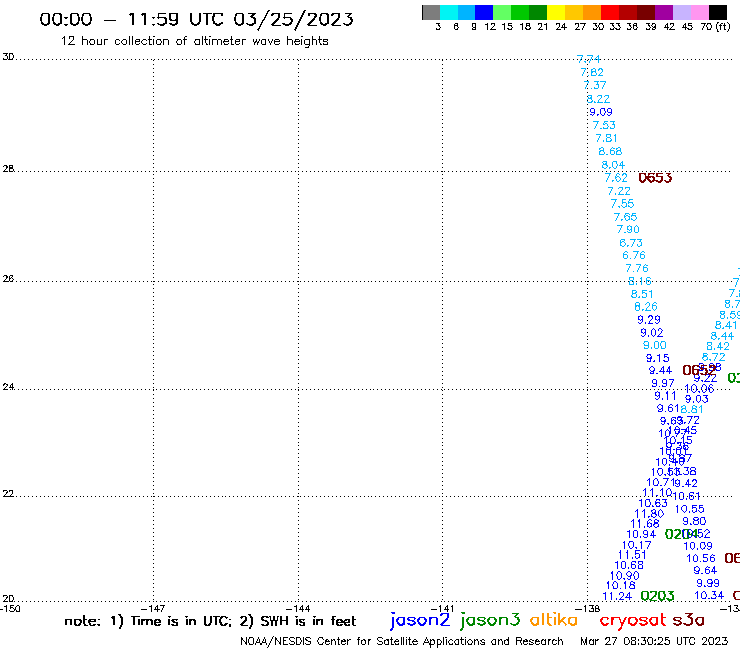Viewport: 740px width, 650px height.
Task: Pick the orange swatch in the wave height scale
Action: 592,12
